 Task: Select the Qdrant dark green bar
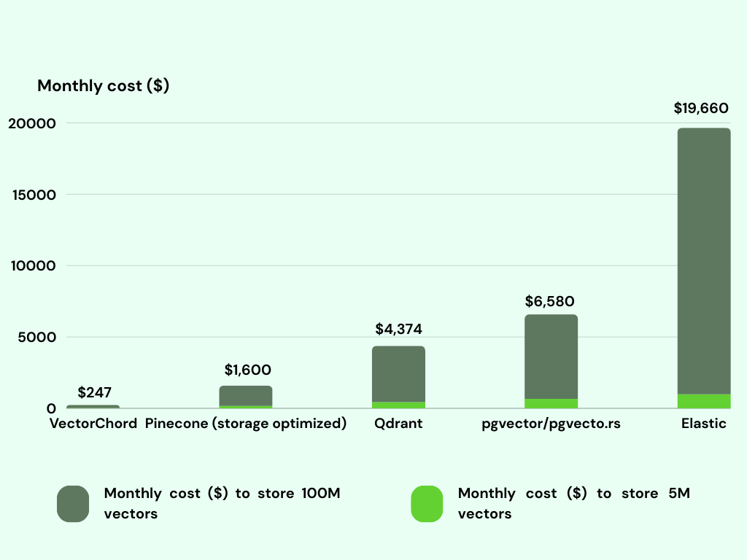(398, 372)
